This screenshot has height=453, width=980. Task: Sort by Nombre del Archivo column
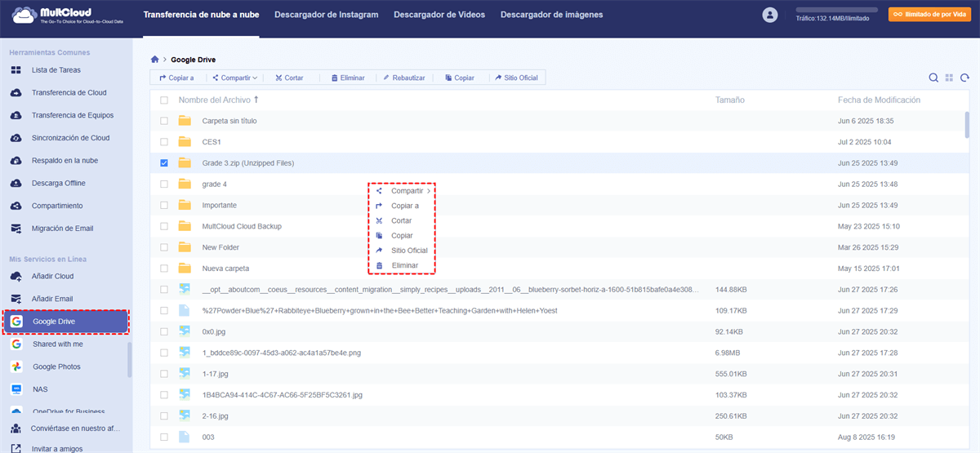click(218, 100)
